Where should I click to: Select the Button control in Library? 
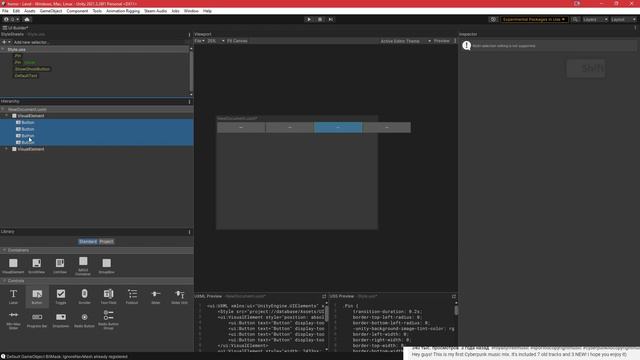click(x=37, y=296)
